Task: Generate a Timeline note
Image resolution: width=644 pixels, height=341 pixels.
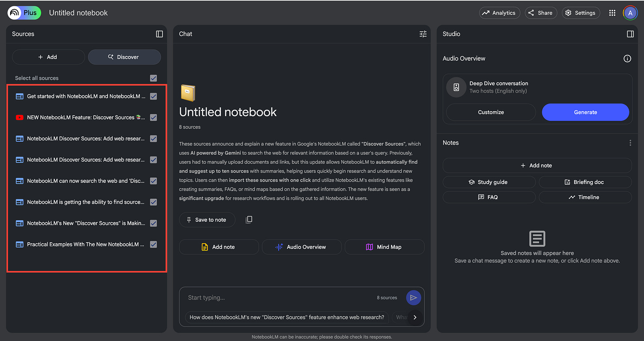Action: pyautogui.click(x=585, y=197)
